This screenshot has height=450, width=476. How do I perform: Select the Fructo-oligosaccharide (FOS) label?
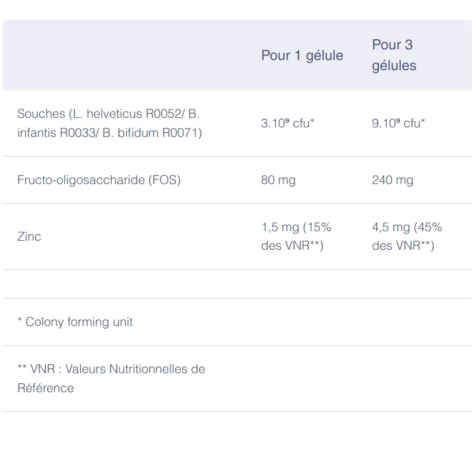click(x=99, y=180)
